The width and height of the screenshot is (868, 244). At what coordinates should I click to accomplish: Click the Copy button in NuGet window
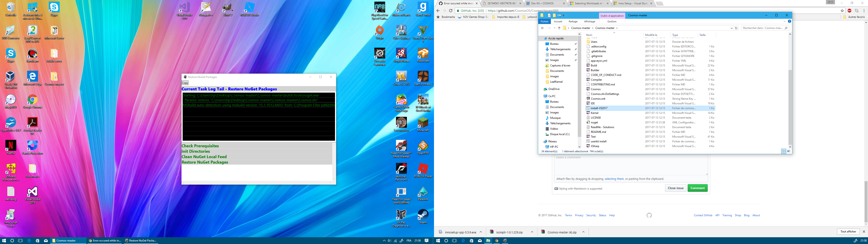pos(185,83)
